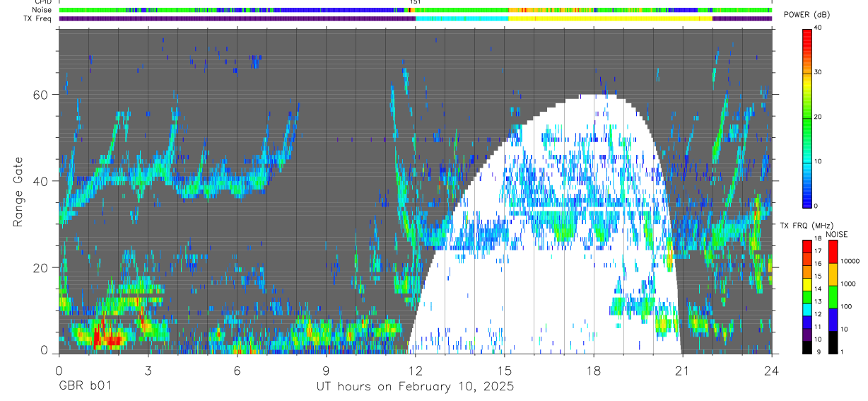Click the "20" label on the POWER color bar
868x401 pixels.
(817, 117)
